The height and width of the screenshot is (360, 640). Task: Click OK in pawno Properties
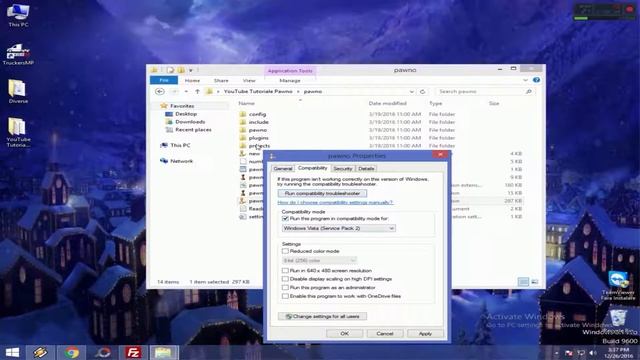(x=344, y=333)
